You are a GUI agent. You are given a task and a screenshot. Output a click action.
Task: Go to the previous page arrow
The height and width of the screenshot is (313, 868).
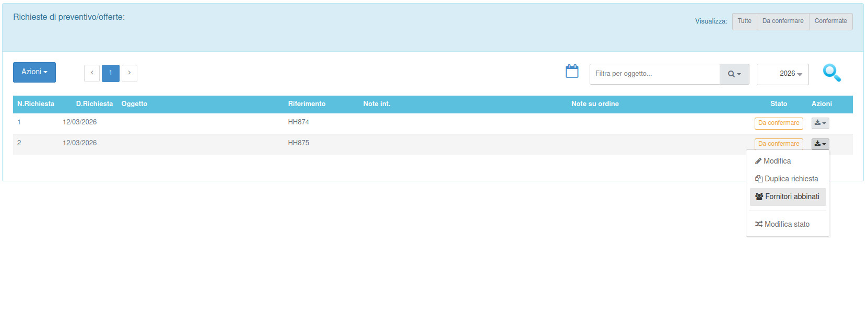92,73
